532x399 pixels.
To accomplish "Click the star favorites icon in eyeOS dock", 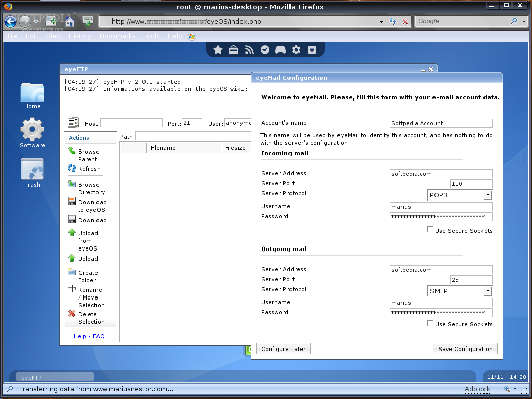I will pyautogui.click(x=218, y=50).
